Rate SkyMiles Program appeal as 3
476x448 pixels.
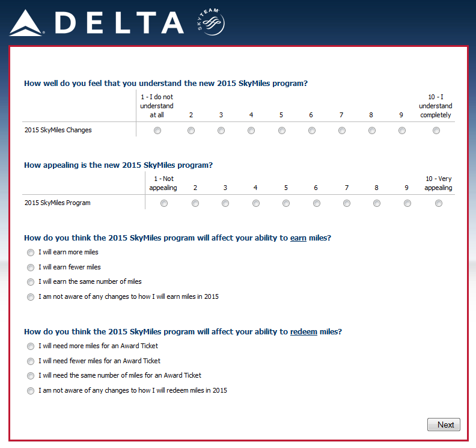click(x=225, y=203)
